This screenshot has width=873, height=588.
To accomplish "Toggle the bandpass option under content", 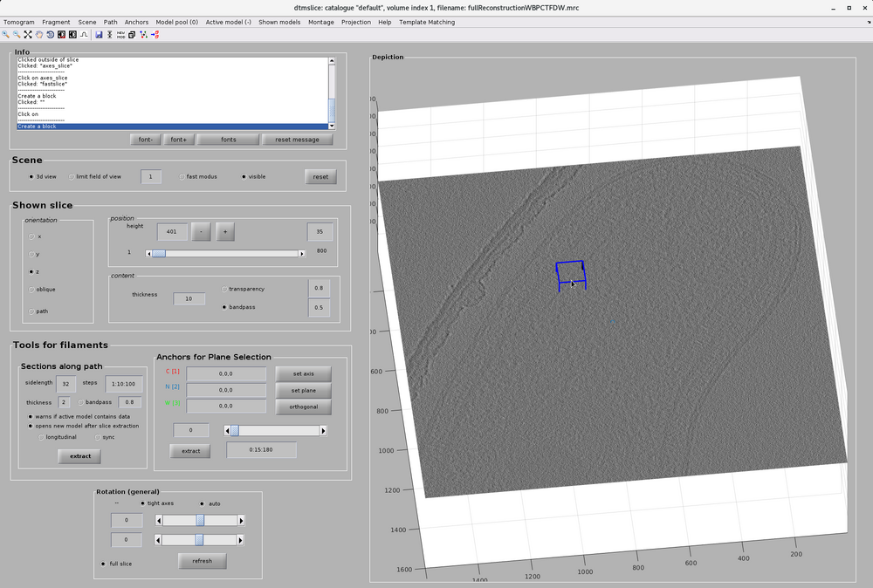I will pyautogui.click(x=223, y=306).
